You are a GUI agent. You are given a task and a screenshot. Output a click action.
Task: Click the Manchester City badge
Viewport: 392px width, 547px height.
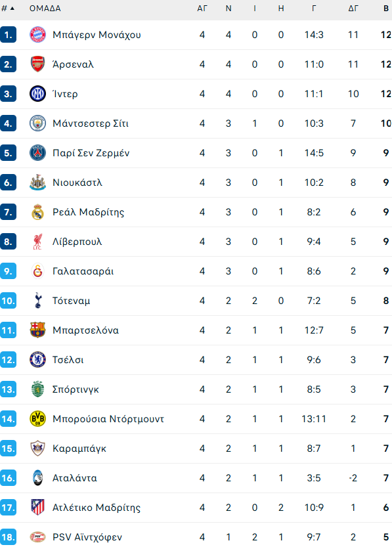37,123
